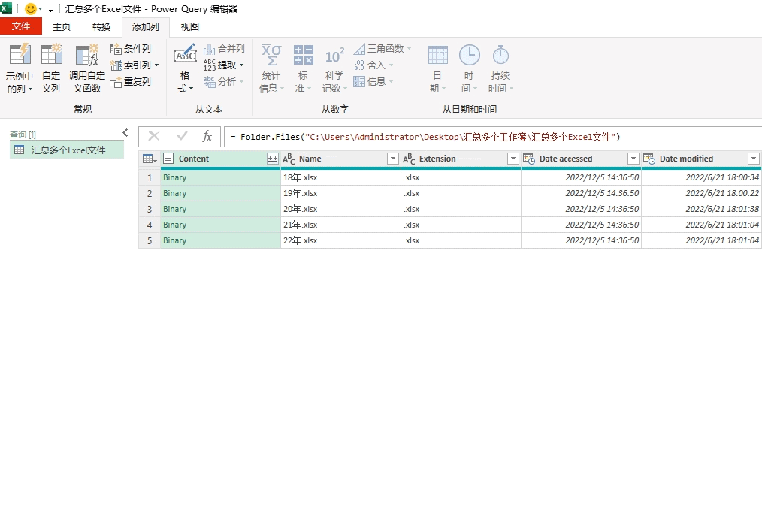The image size is (762, 532).
Task: Open the Date accessed filter dropdown
Action: (633, 159)
